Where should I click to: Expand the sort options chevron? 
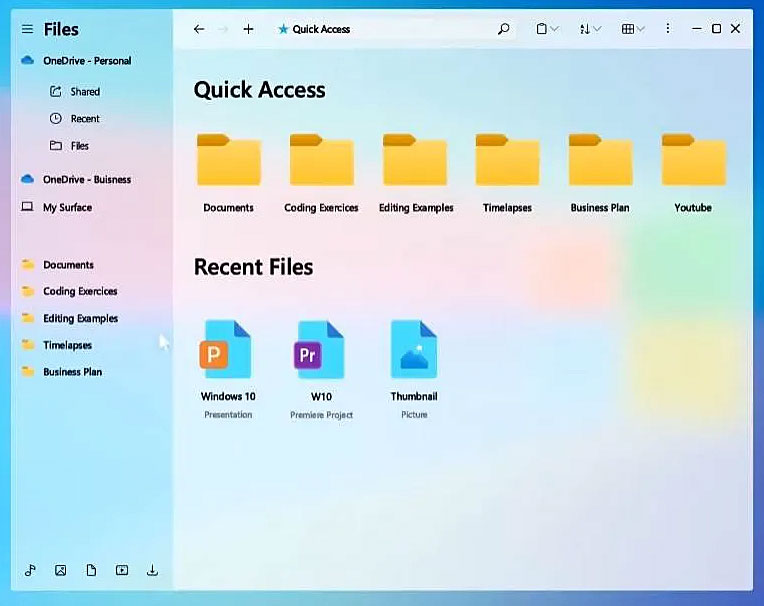(x=597, y=29)
